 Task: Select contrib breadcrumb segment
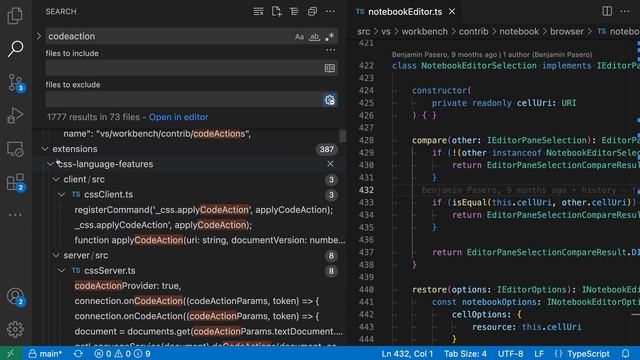point(473,31)
